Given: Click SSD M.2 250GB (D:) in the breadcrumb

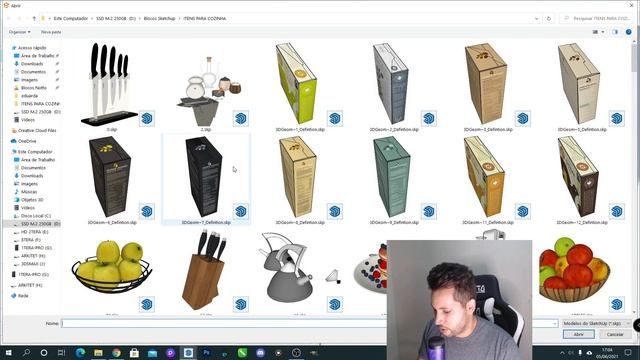Looking at the screenshot, I should (x=116, y=18).
